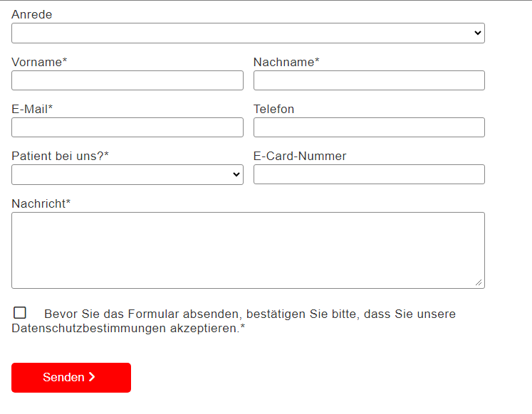Click the 'E-Card-Nummer' label text
532x414 pixels.
click(x=300, y=156)
